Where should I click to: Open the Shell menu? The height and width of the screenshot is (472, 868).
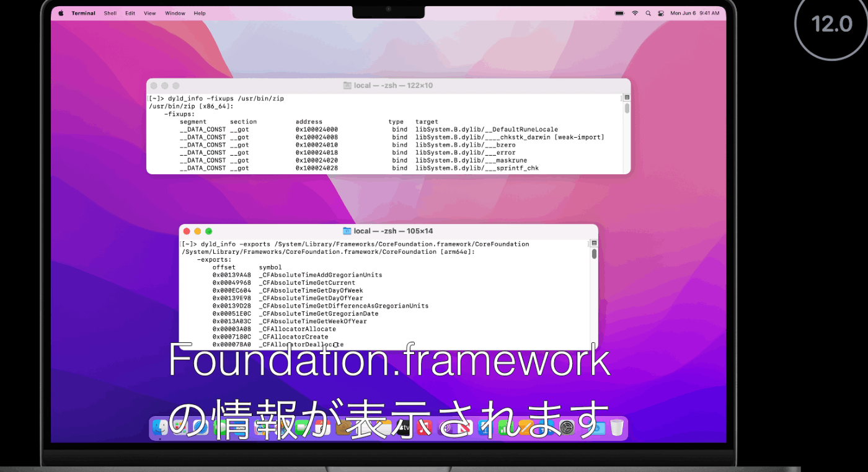(x=110, y=13)
